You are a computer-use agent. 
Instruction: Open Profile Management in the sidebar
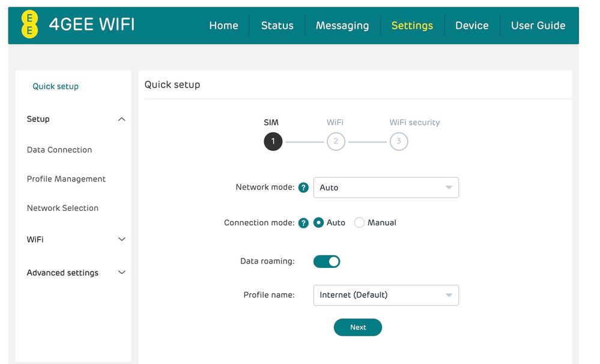click(x=66, y=179)
